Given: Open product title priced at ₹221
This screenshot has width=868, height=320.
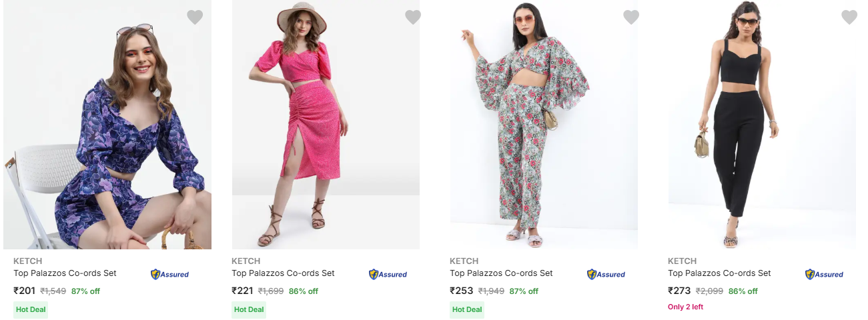Looking at the screenshot, I should (283, 273).
